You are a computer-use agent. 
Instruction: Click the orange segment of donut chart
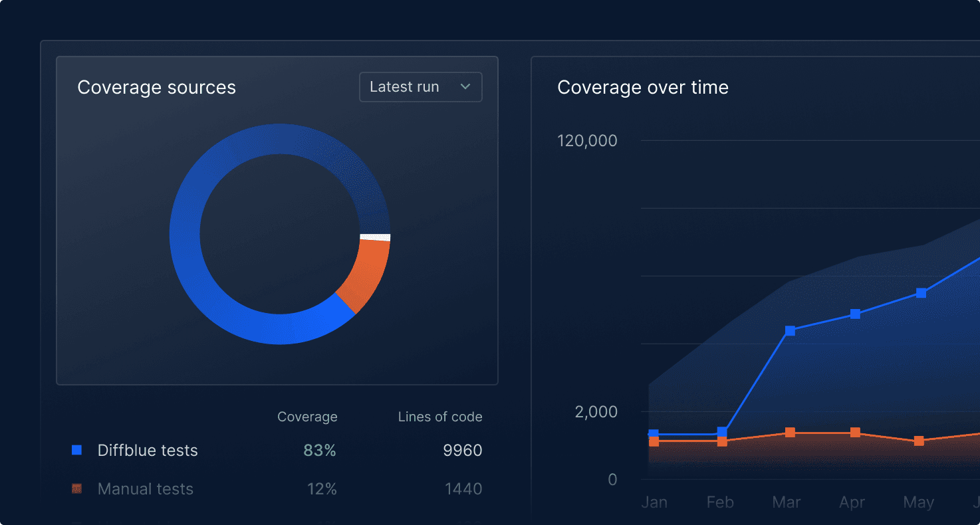click(368, 272)
